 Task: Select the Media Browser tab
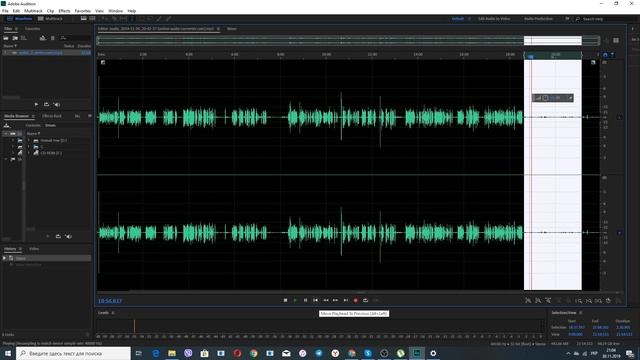tap(16, 116)
